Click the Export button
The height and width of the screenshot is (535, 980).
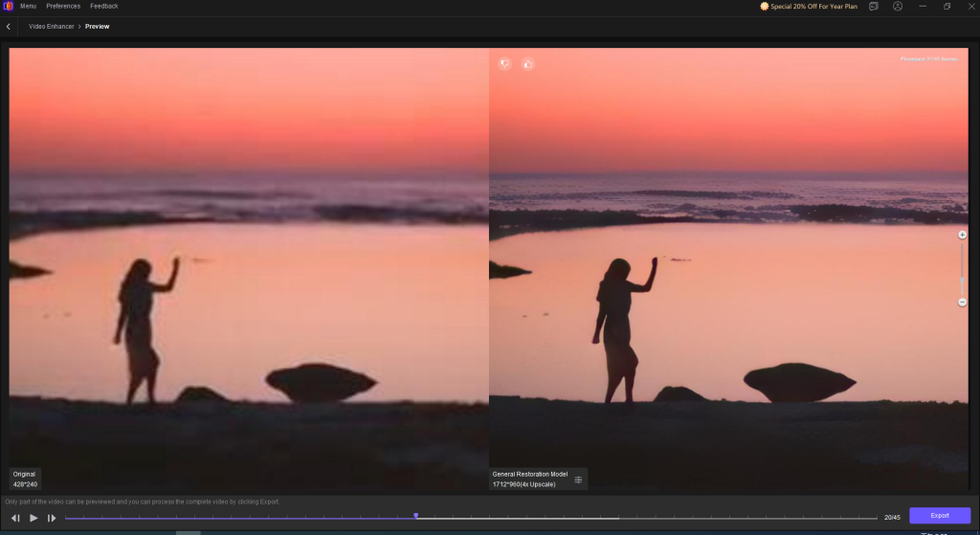pyautogui.click(x=940, y=516)
